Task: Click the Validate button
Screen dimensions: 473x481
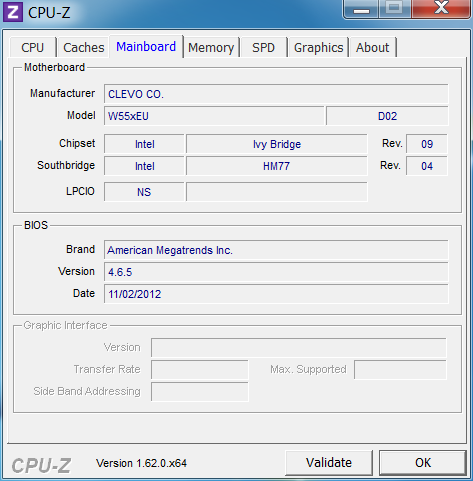Action: [x=329, y=463]
